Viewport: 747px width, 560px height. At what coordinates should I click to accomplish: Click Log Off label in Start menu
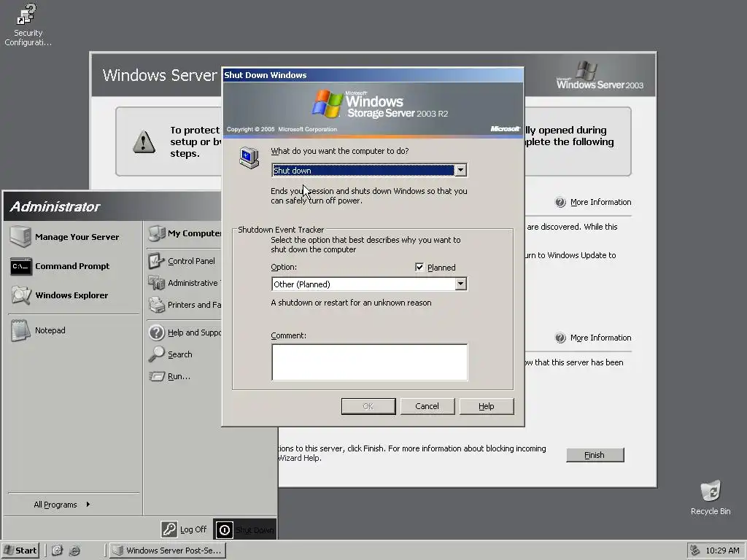(x=193, y=529)
